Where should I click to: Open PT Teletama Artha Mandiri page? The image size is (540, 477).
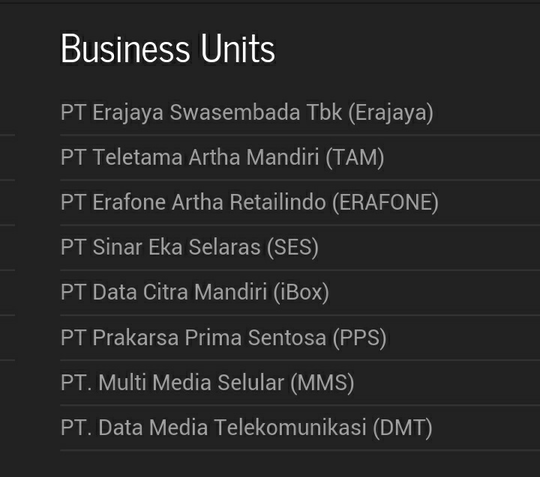click(222, 157)
